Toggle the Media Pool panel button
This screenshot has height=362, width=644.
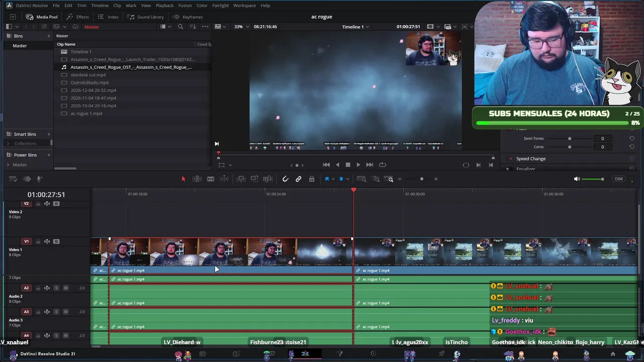point(42,17)
